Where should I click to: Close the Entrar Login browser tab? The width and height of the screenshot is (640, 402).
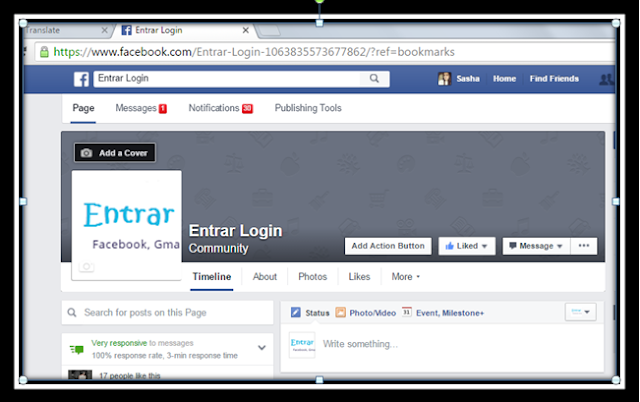click(x=246, y=30)
